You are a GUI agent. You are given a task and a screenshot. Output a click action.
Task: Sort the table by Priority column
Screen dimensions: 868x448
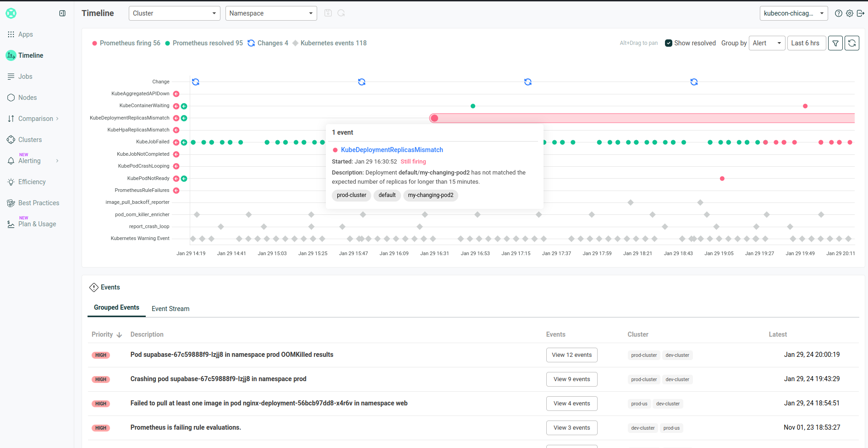tap(106, 334)
